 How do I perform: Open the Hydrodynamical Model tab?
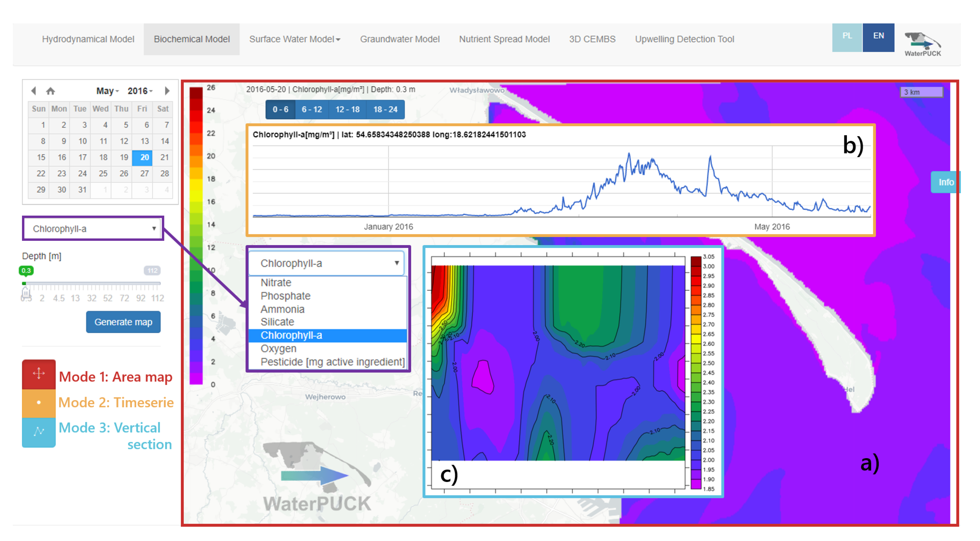point(88,39)
